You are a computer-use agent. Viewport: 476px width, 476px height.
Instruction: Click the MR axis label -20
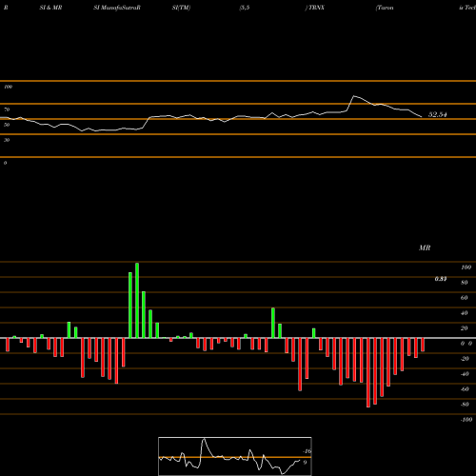point(465,359)
